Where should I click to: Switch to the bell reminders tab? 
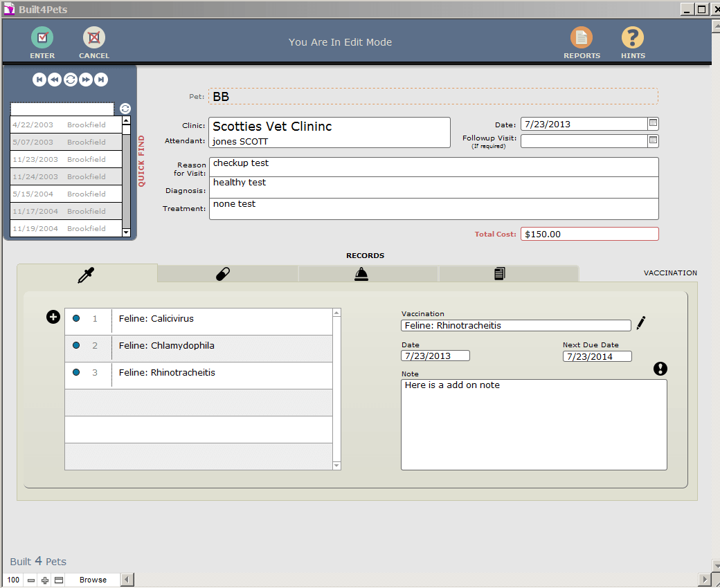coord(361,275)
